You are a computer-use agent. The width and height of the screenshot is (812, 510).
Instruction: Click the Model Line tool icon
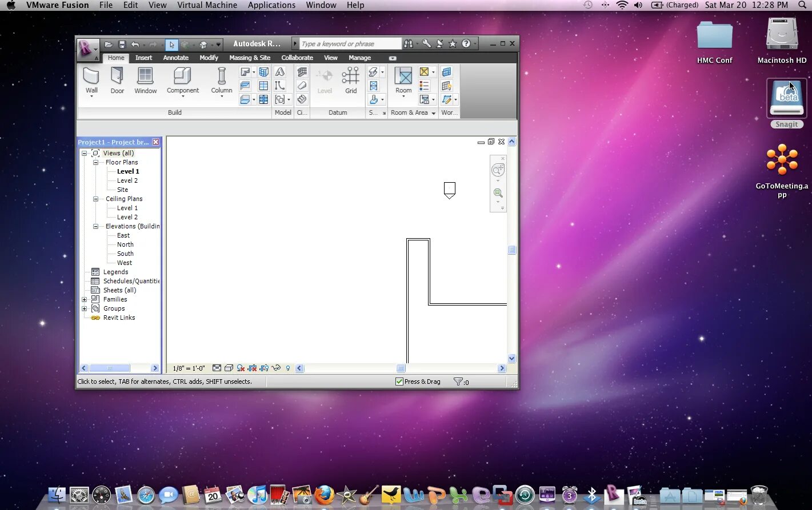[280, 86]
